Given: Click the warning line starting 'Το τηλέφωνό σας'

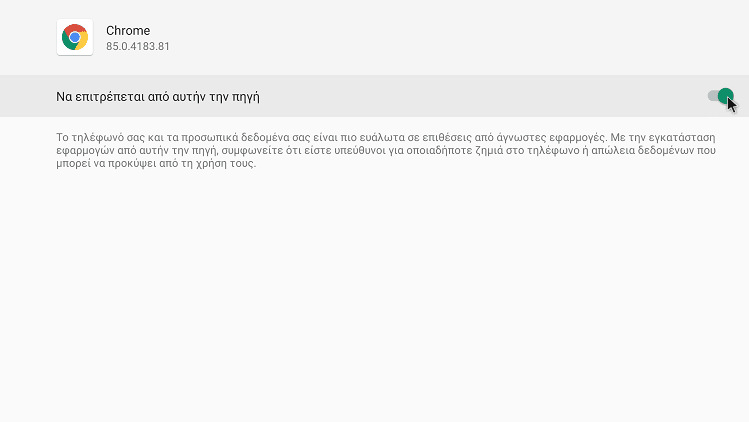Looking at the screenshot, I should click(x=386, y=138).
